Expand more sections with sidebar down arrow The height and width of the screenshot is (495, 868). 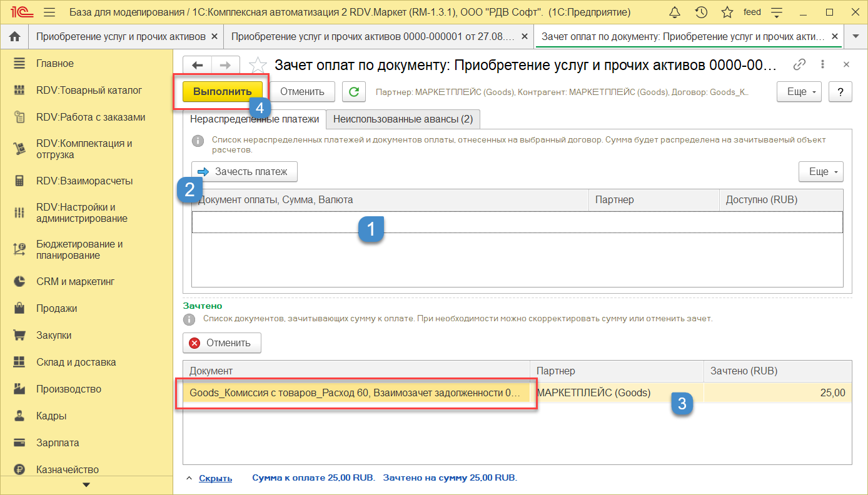pos(86,485)
